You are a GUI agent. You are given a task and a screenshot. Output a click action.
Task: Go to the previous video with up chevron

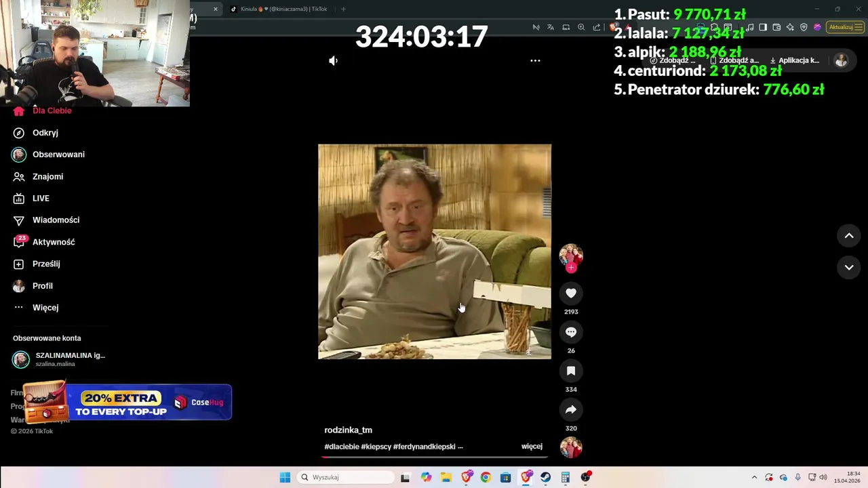click(848, 236)
